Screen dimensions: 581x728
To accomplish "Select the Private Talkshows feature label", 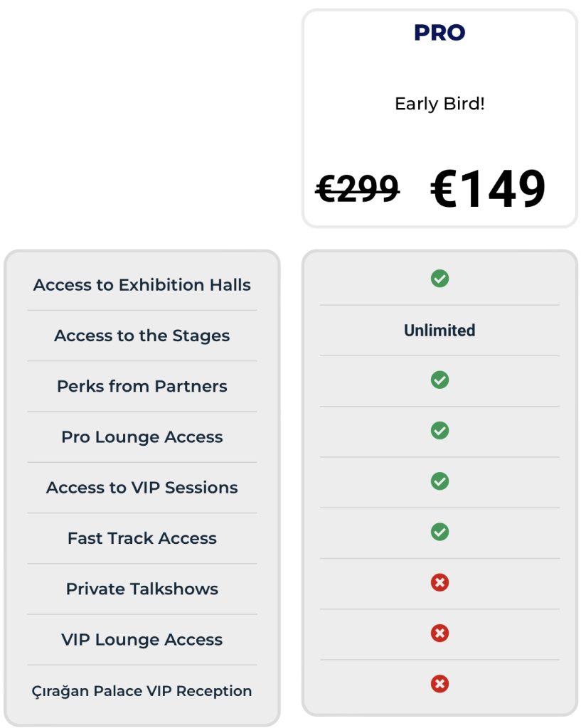I will 142,589.
